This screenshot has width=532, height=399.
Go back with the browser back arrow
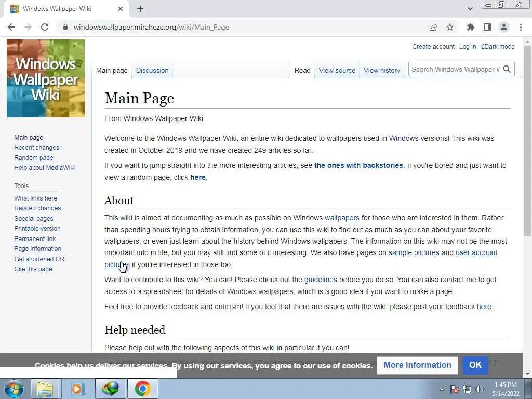[11, 27]
